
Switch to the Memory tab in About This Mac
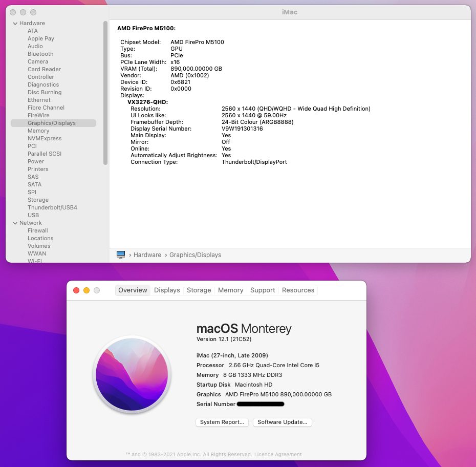pyautogui.click(x=230, y=290)
